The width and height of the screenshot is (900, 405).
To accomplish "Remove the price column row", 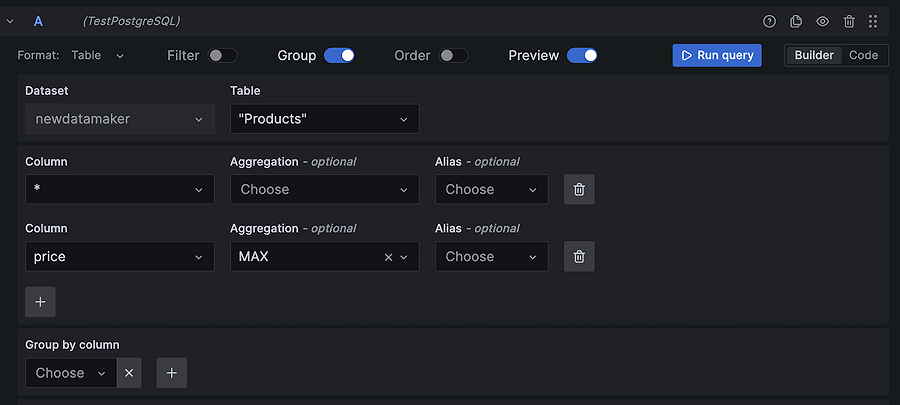I will point(579,256).
